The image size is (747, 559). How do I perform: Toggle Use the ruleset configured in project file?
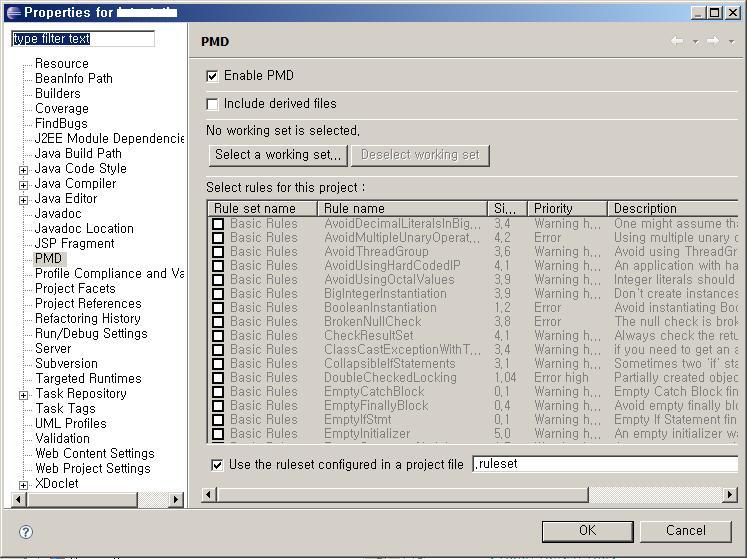click(x=217, y=465)
